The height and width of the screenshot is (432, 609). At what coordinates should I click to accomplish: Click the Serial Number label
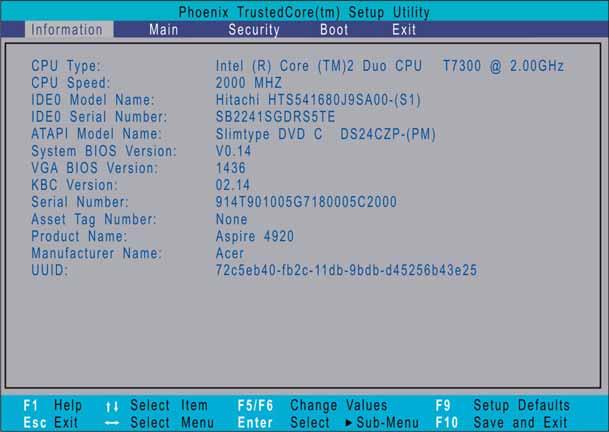(80, 202)
